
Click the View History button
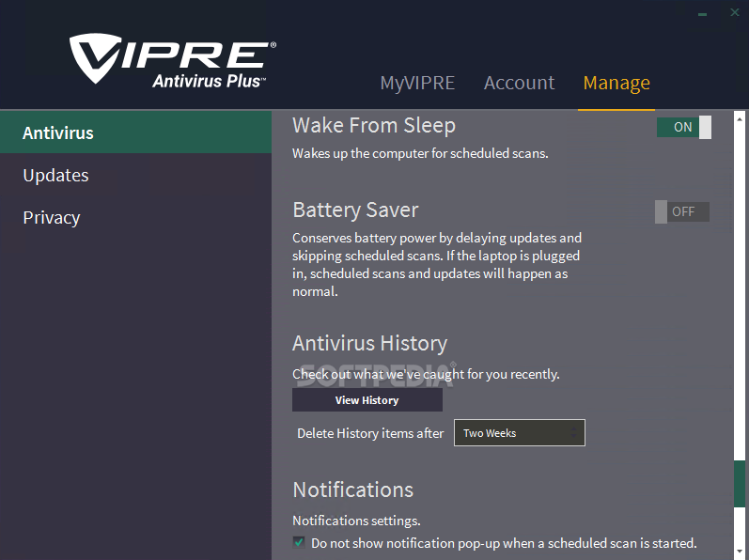point(367,400)
